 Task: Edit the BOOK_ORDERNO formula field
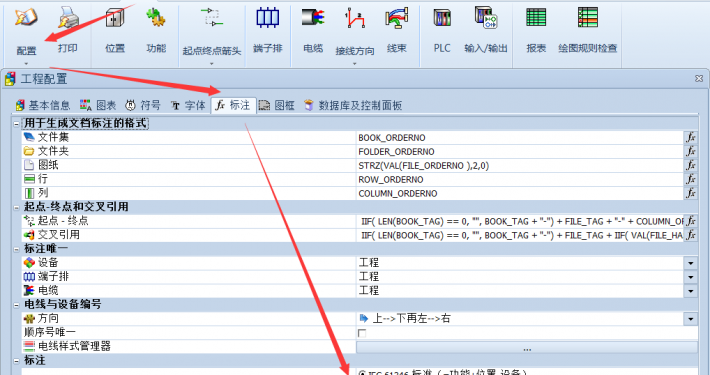(520, 138)
